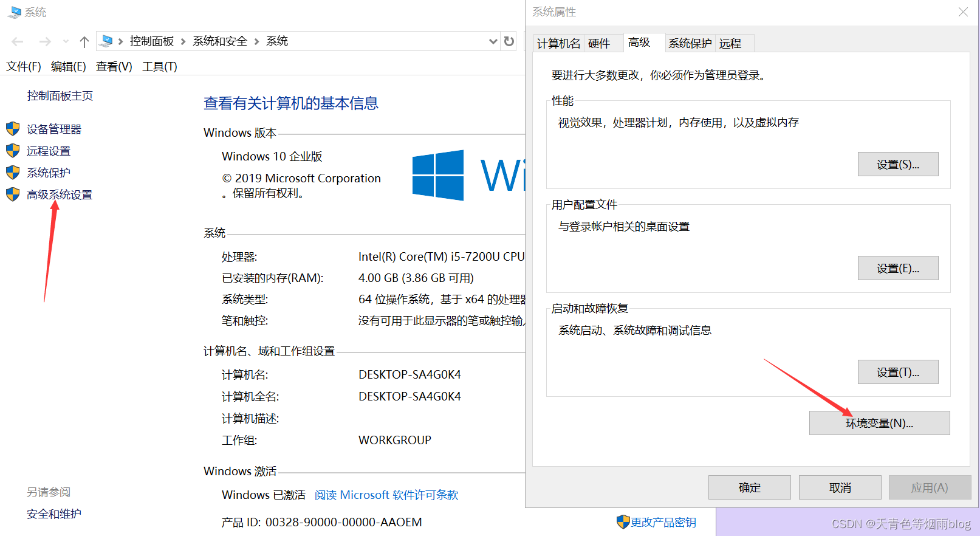Go up one folder level
This screenshot has height=536, width=980.
point(84,41)
